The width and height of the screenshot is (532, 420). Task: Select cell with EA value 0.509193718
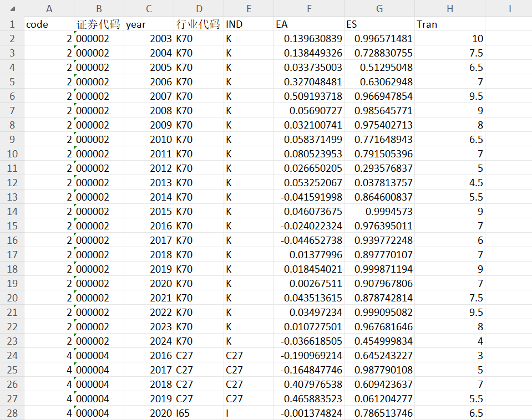309,96
